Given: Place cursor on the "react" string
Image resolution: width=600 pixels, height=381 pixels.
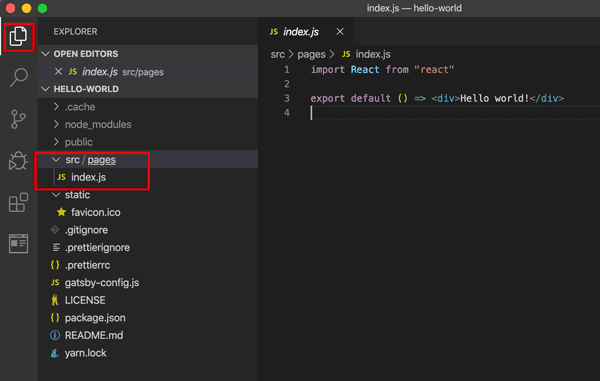Looking at the screenshot, I should tap(434, 70).
